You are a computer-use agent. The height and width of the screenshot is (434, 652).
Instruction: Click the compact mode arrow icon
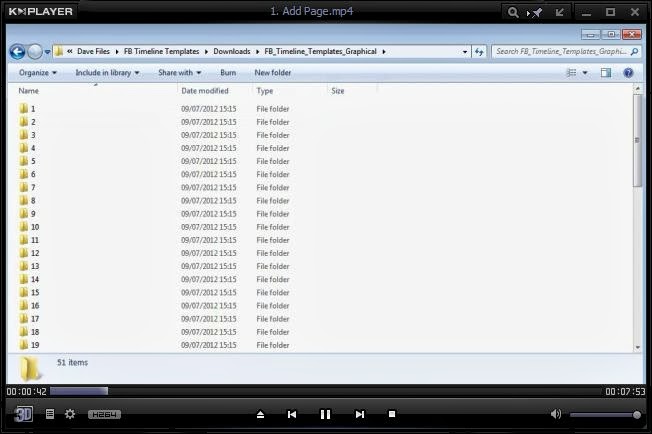(560, 12)
